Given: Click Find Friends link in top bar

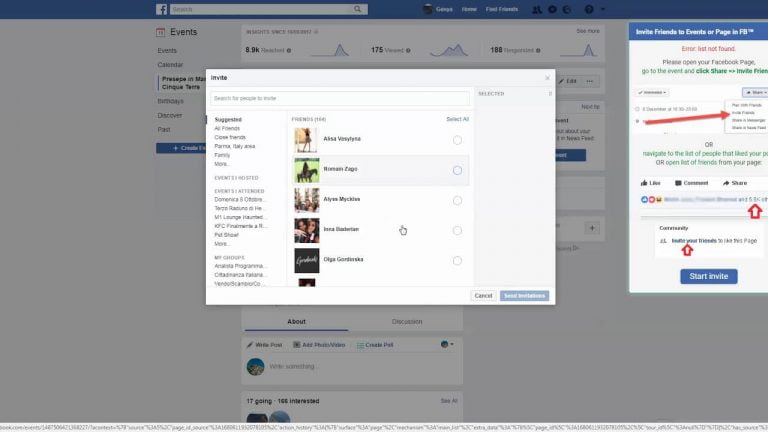Looking at the screenshot, I should coord(502,9).
